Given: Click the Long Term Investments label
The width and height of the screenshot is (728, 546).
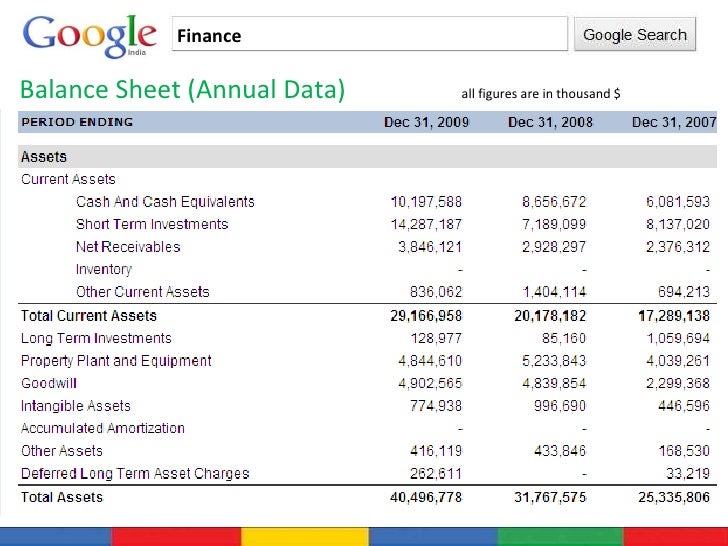Looking at the screenshot, I should pyautogui.click(x=96, y=338).
